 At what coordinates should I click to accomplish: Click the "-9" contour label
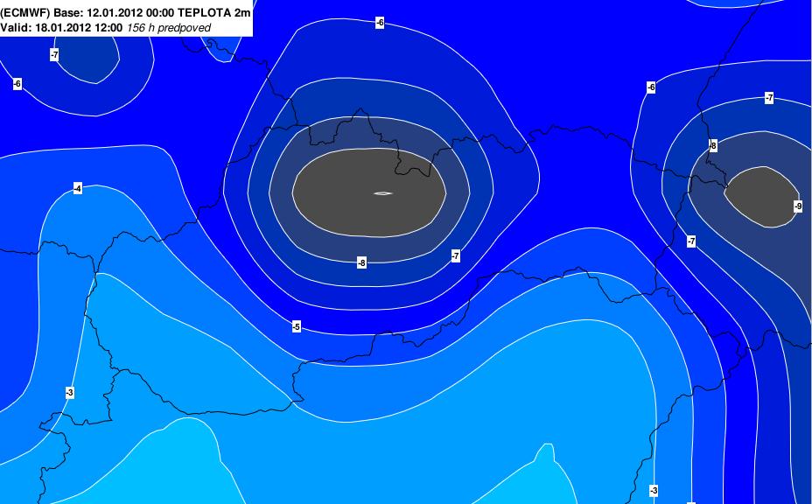(797, 206)
